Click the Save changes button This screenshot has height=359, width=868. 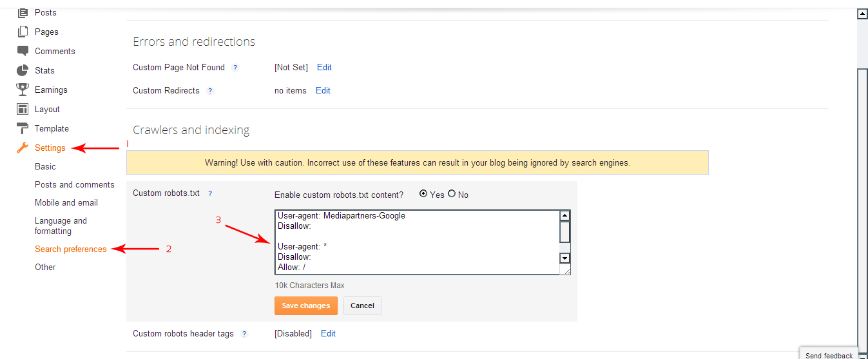click(306, 306)
